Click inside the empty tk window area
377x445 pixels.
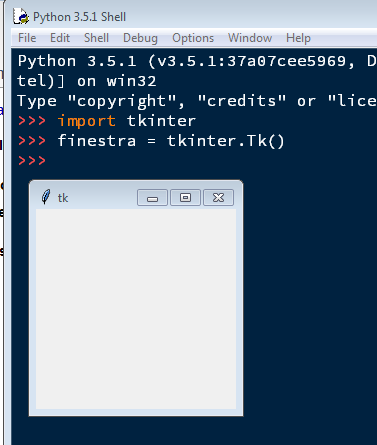click(x=136, y=309)
